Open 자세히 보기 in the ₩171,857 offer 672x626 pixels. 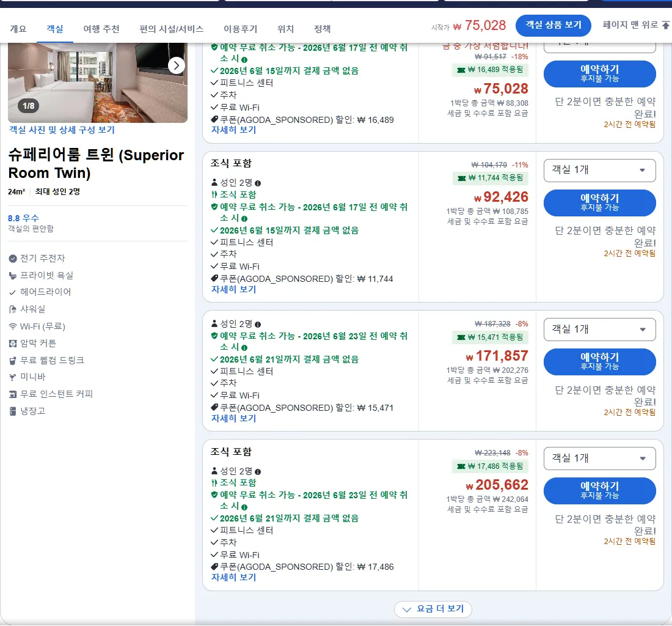[233, 419]
